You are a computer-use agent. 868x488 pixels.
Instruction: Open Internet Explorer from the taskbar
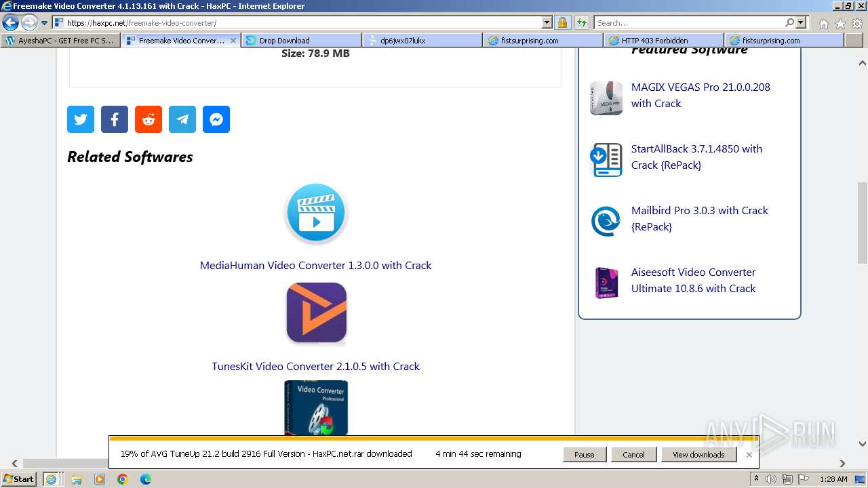tap(51, 479)
